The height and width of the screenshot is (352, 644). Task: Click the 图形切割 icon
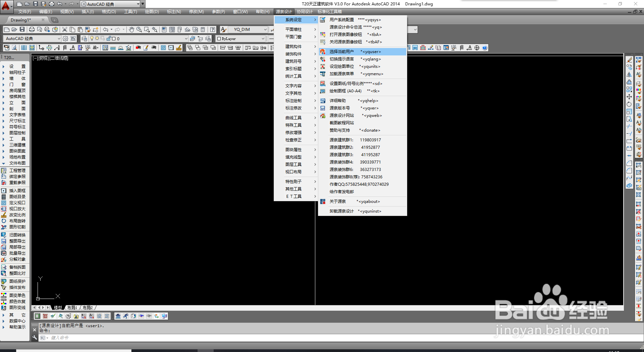tap(4, 227)
